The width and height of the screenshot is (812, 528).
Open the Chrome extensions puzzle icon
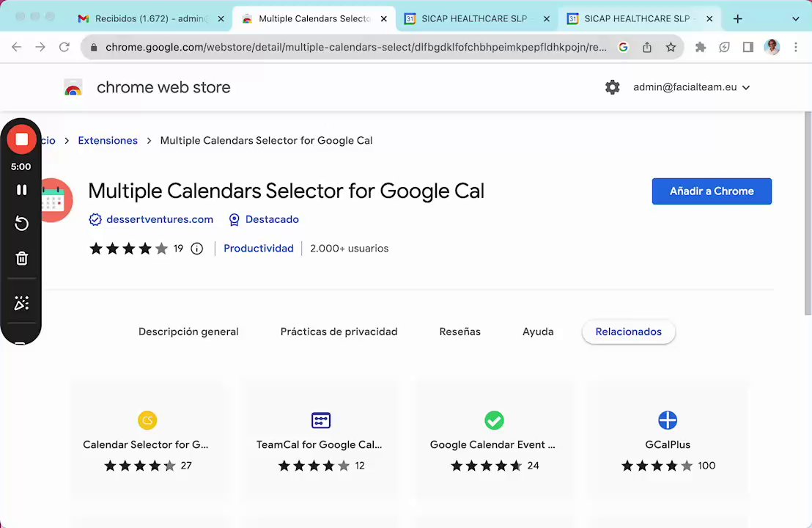coord(701,47)
